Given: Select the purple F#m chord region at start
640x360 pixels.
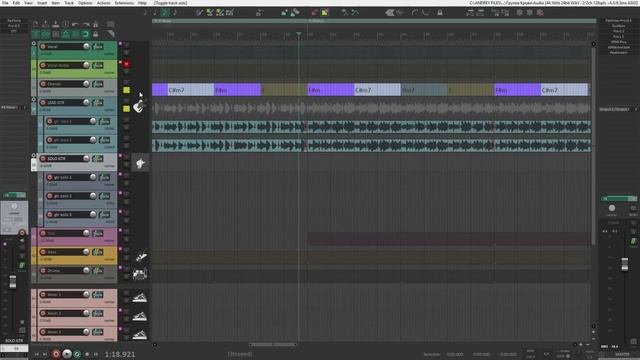Looking at the screenshot, I should pyautogui.click(x=160, y=90).
